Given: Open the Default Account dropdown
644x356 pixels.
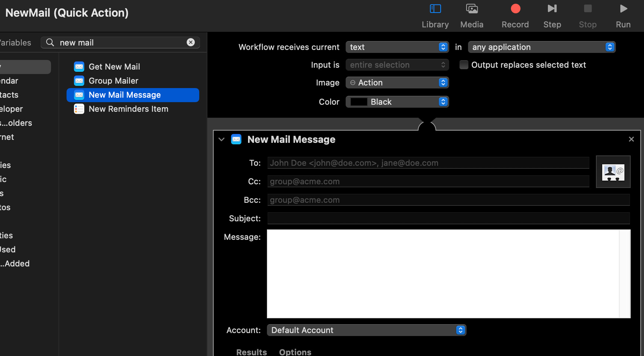Looking at the screenshot, I should [x=367, y=330].
